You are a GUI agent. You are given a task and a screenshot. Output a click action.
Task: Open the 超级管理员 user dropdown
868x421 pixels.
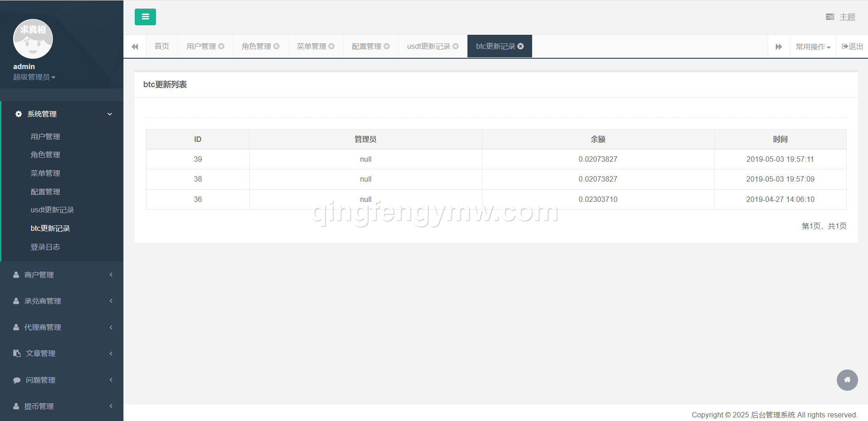[34, 77]
